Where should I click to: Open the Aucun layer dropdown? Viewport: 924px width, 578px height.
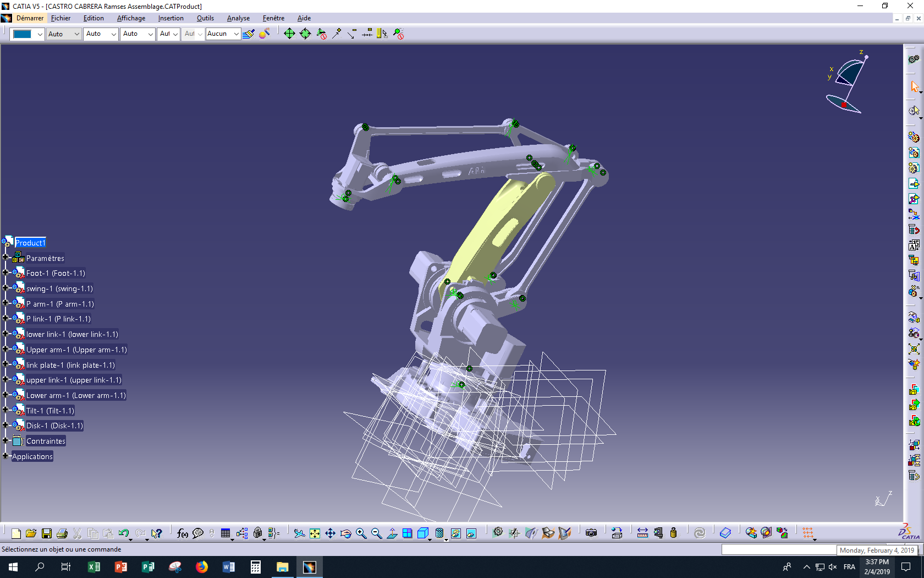pos(223,34)
